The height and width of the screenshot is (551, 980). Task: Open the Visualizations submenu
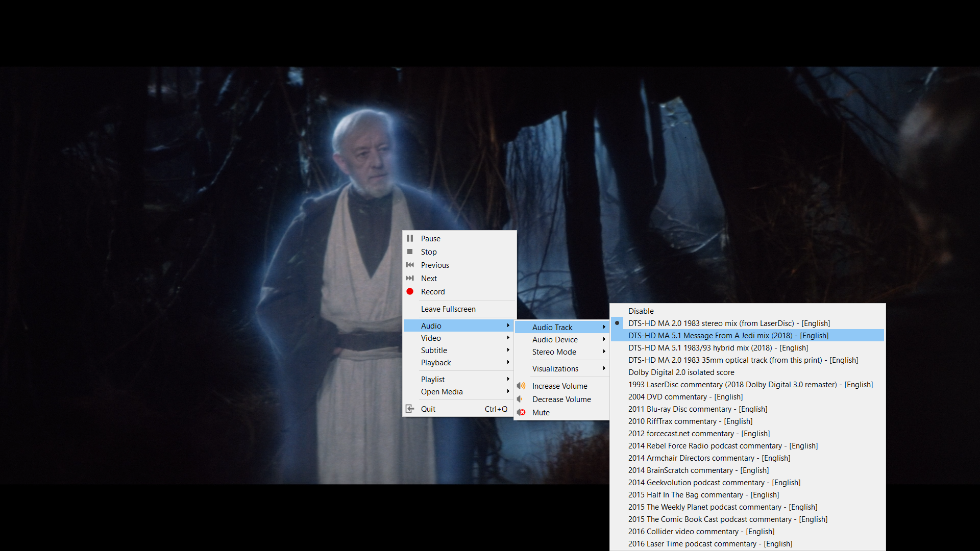[562, 368]
